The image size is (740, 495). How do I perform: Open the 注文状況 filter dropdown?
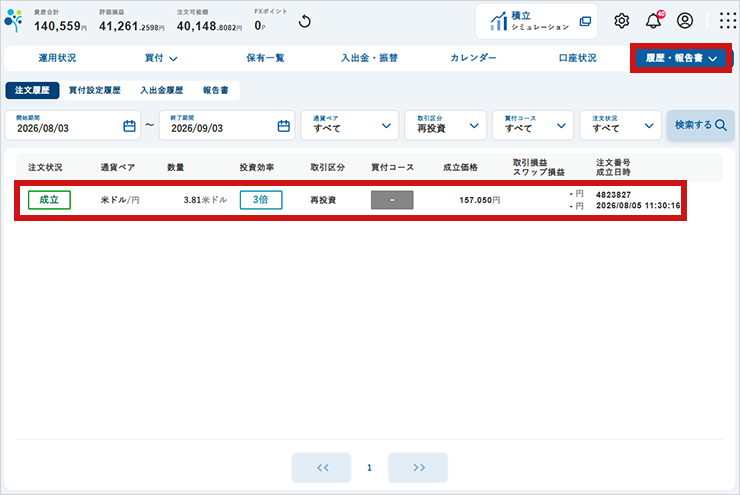pos(621,125)
